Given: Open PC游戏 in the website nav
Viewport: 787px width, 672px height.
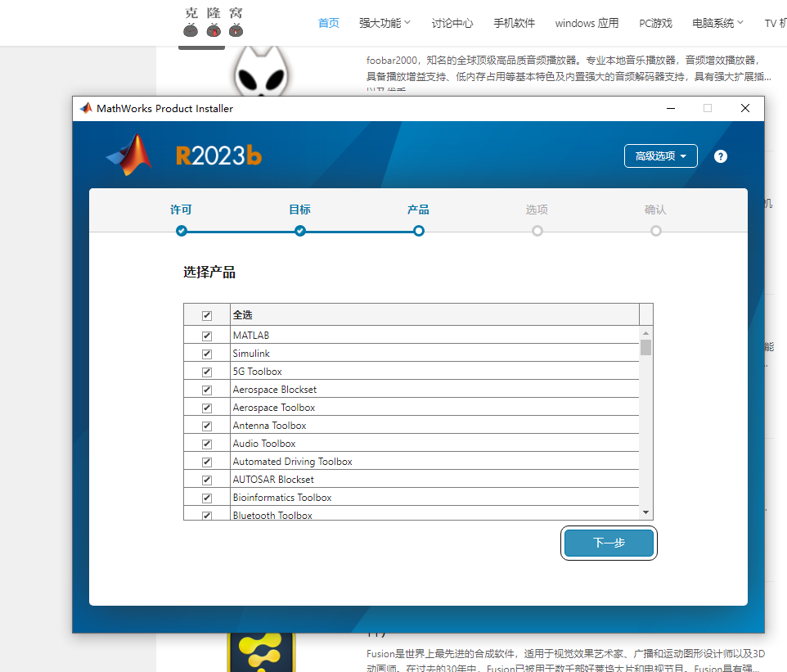Looking at the screenshot, I should (655, 23).
